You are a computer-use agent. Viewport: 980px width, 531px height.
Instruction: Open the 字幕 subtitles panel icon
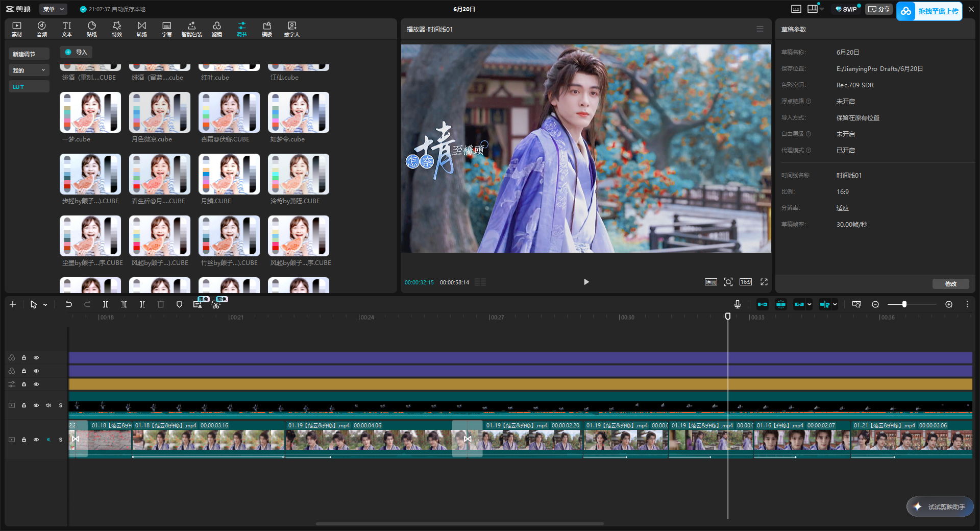[167, 29]
